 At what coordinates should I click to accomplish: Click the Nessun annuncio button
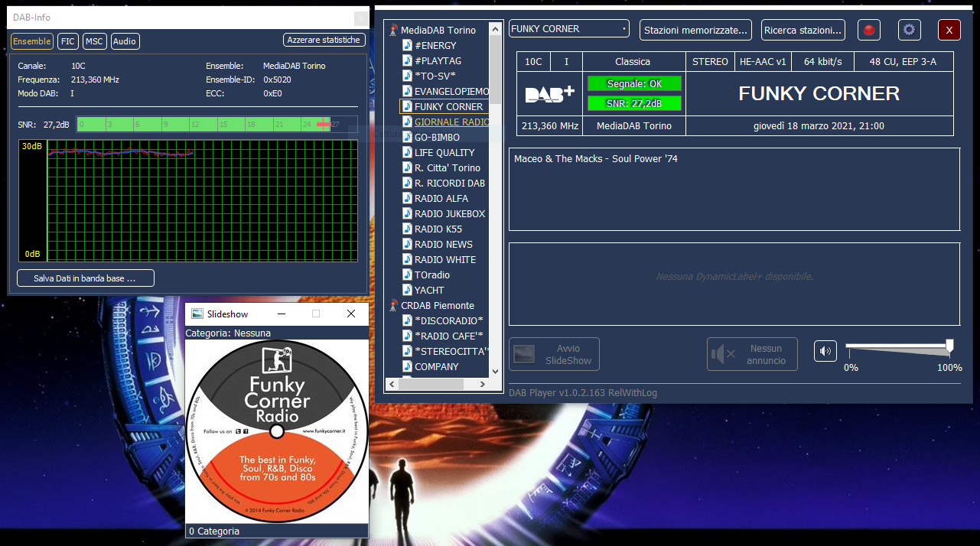pos(752,354)
